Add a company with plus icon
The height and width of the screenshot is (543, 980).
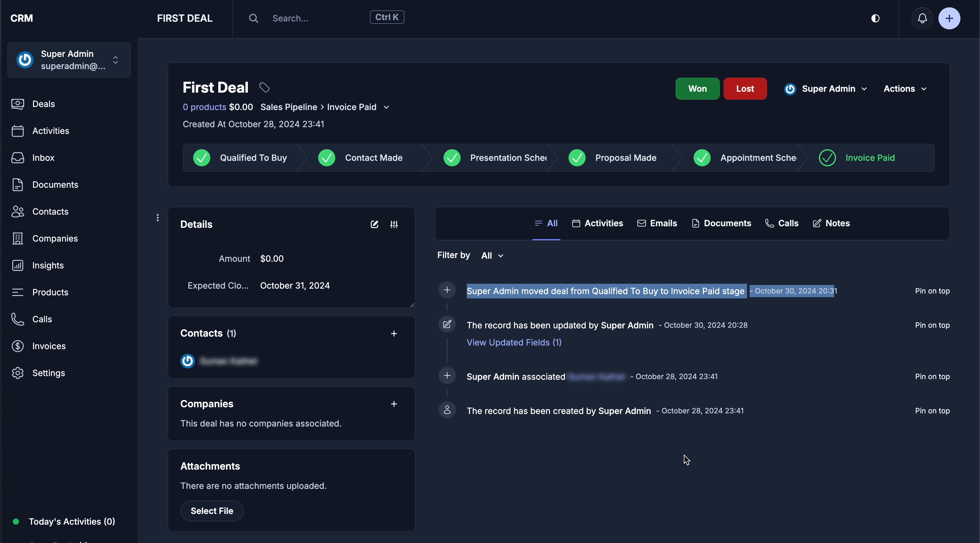coord(394,404)
